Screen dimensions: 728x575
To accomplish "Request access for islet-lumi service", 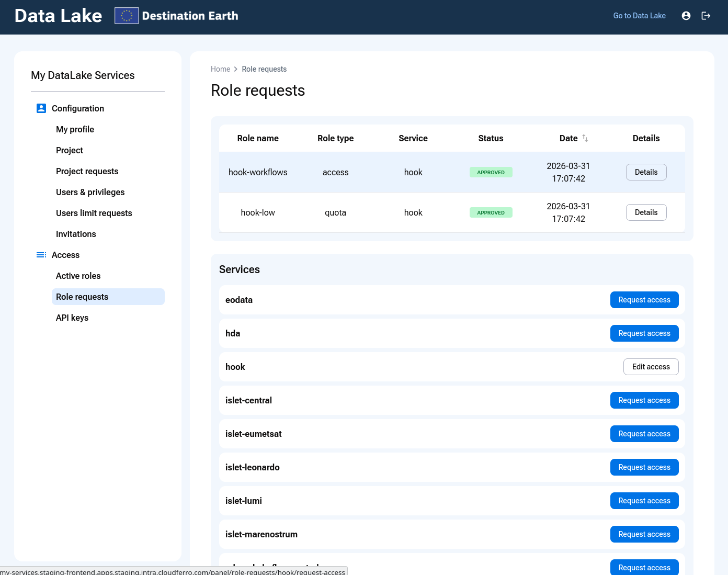I will click(x=644, y=501).
